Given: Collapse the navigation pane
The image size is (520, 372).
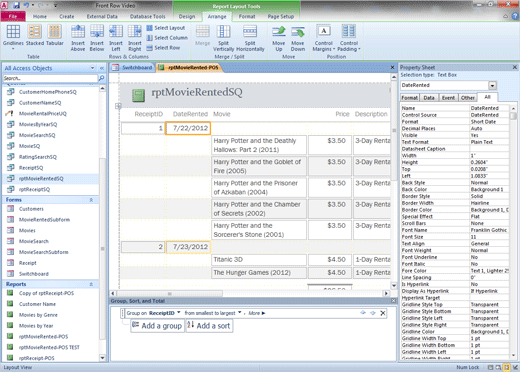Looking at the screenshot, I should pyautogui.click(x=102, y=68).
